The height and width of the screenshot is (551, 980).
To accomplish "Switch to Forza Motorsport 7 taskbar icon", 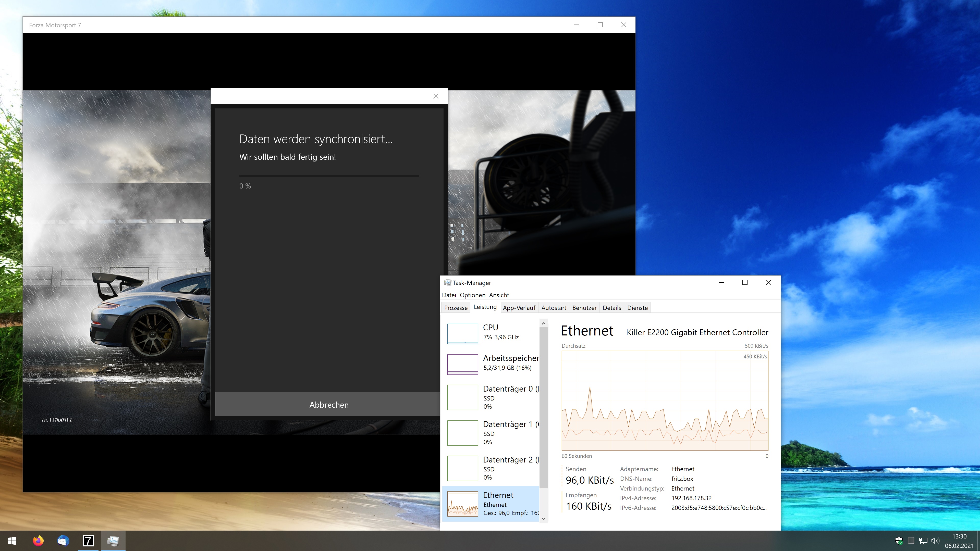I will coord(88,540).
